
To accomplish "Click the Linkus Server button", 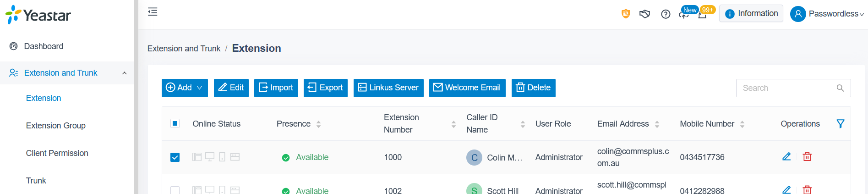I will [x=388, y=88].
